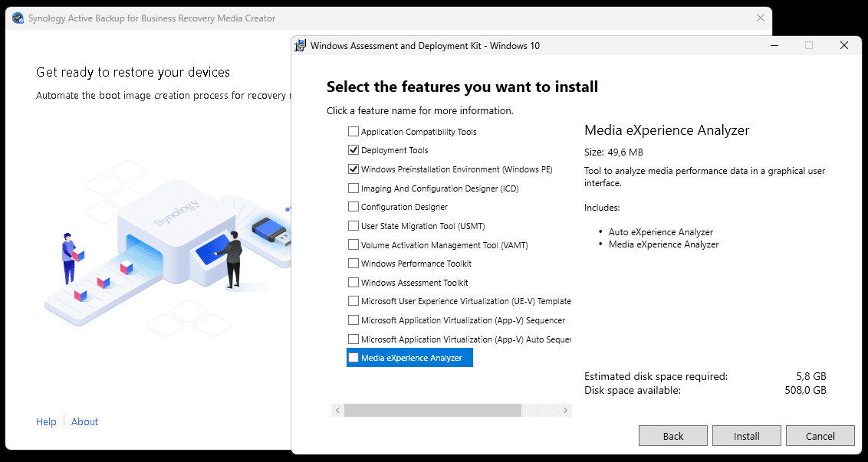Click the Synology app icon in title bar

[x=18, y=18]
